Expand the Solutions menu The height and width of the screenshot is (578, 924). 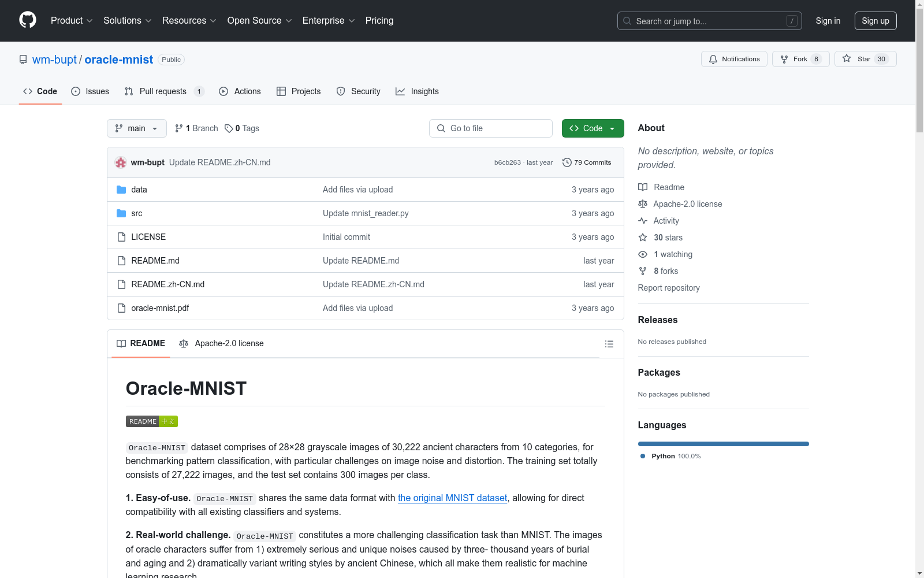128,20
